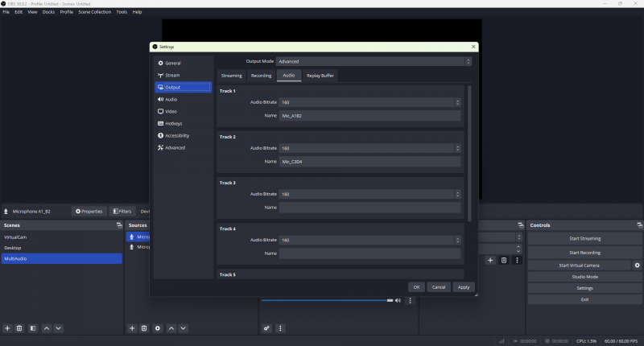Remove selected scene with trash icon
Screen dimensions: 644x346
(x=19, y=328)
